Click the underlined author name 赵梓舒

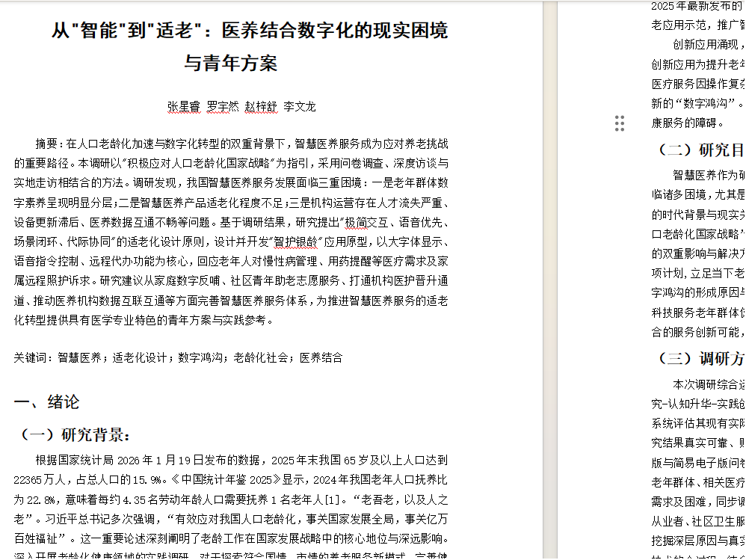tap(261, 106)
